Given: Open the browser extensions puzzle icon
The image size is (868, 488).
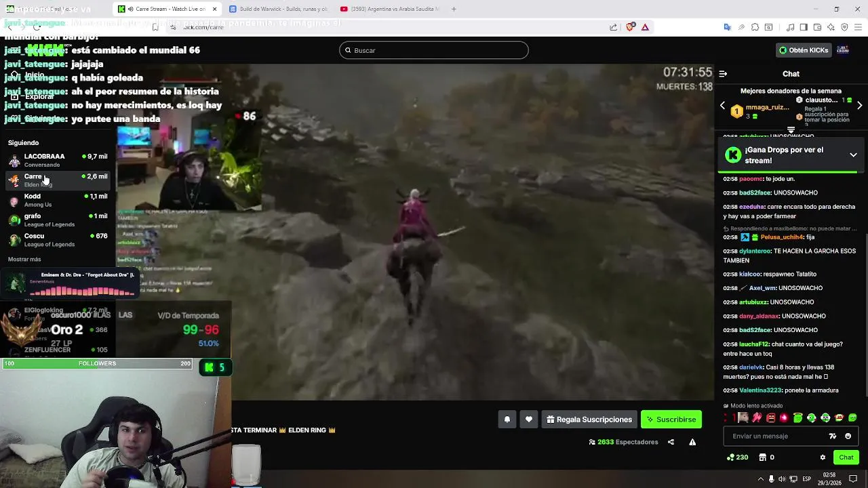Looking at the screenshot, I should [755, 27].
